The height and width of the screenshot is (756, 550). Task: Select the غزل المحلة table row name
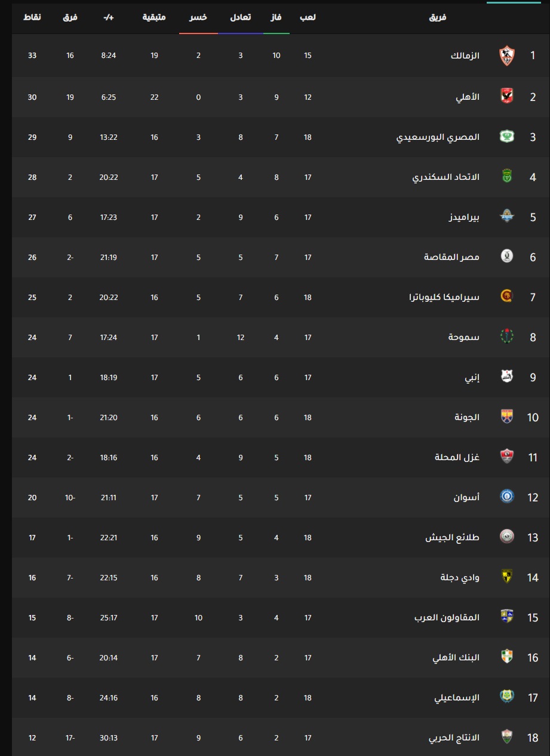457,457
